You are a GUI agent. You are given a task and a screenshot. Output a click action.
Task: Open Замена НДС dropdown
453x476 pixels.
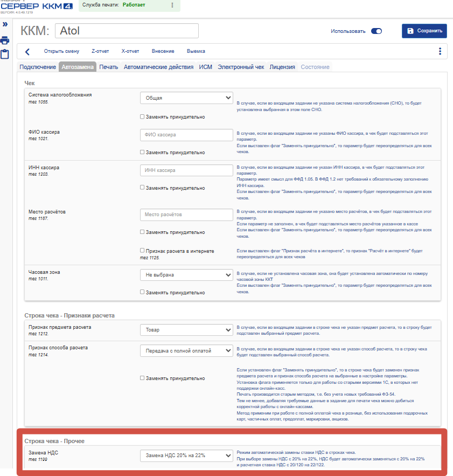click(186, 456)
